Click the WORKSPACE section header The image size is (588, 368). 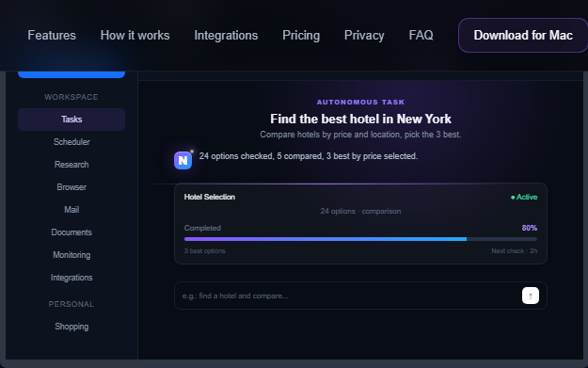[72, 97]
